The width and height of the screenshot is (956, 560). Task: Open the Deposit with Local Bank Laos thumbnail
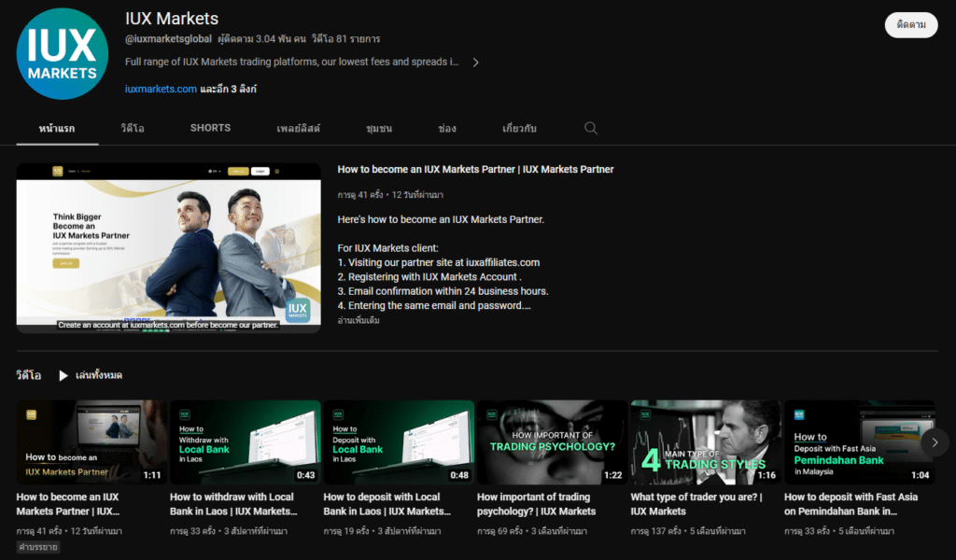pyautogui.click(x=399, y=441)
